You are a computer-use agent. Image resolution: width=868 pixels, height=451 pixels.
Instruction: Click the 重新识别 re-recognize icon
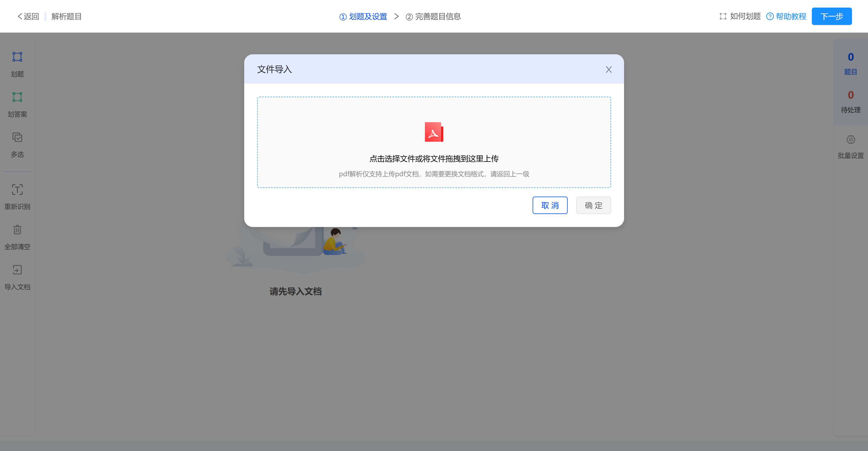pyautogui.click(x=17, y=190)
